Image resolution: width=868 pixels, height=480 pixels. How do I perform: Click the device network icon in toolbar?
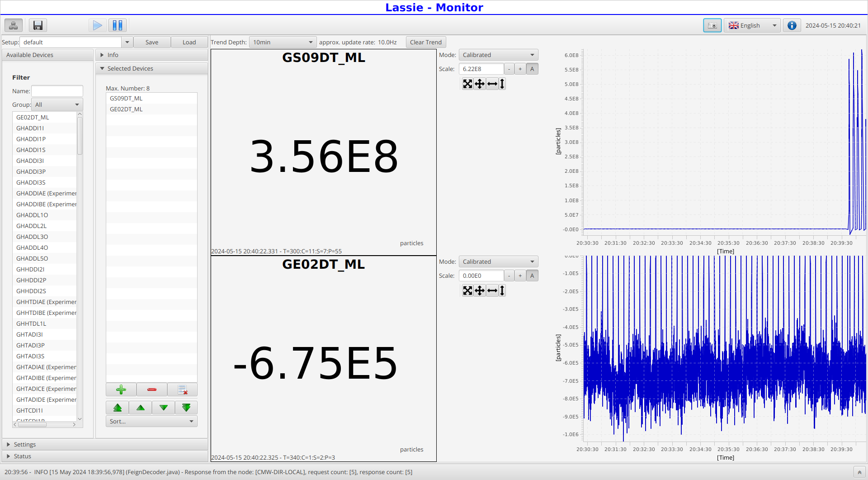pyautogui.click(x=14, y=25)
